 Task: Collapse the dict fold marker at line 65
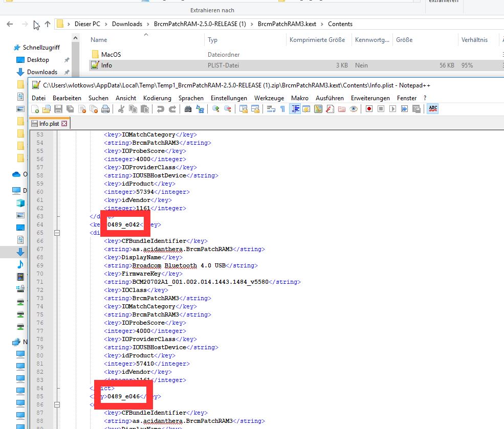57,233
